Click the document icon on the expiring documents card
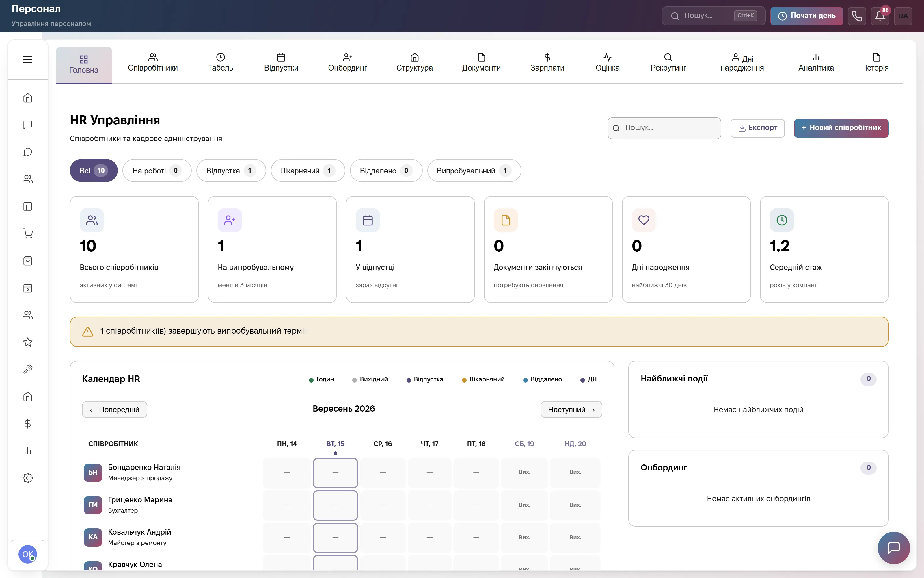This screenshot has width=924, height=578. pyautogui.click(x=506, y=220)
